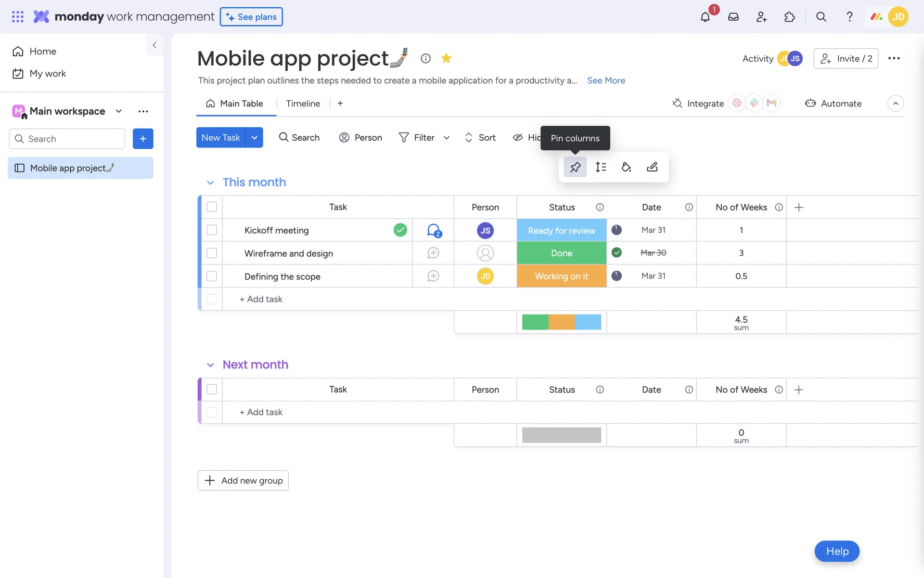Expand Main workspace selector chevron
The image size is (924, 578).
(x=119, y=111)
